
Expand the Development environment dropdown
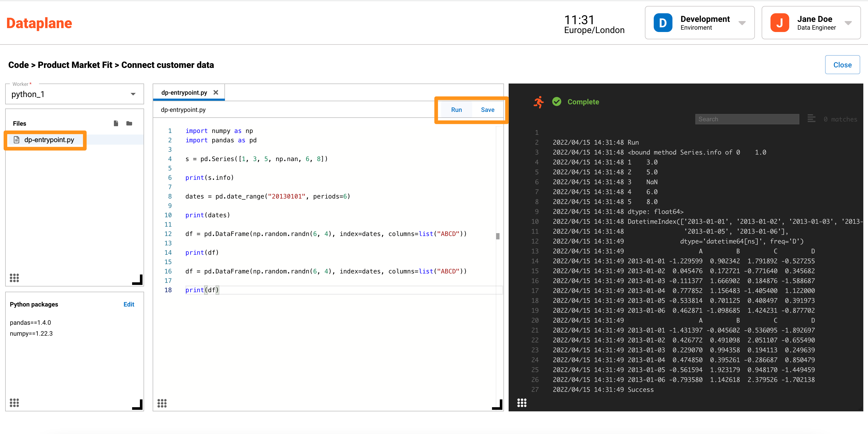743,23
